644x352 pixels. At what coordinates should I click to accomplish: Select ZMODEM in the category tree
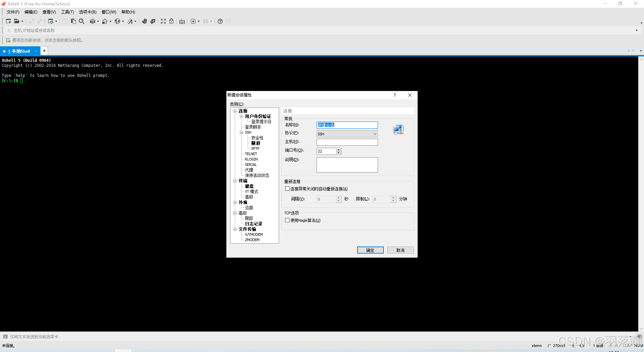(252, 240)
